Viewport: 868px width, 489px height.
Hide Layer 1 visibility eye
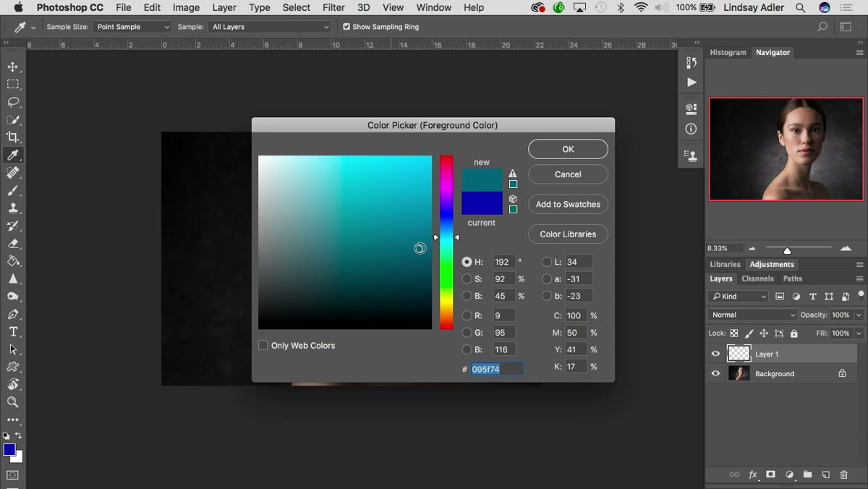coord(716,354)
